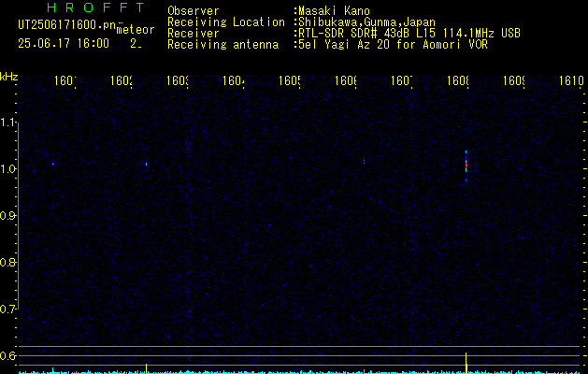Image resolution: width=588 pixels, height=374 pixels.
Task: Select Shibukawa,Gunma,Japan location text
Action: tap(366, 22)
